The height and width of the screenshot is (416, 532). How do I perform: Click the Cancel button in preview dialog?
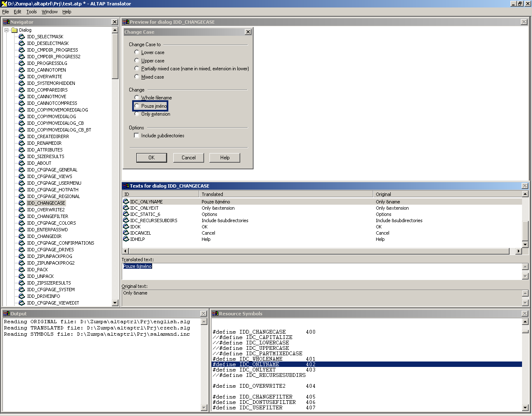pos(188,158)
